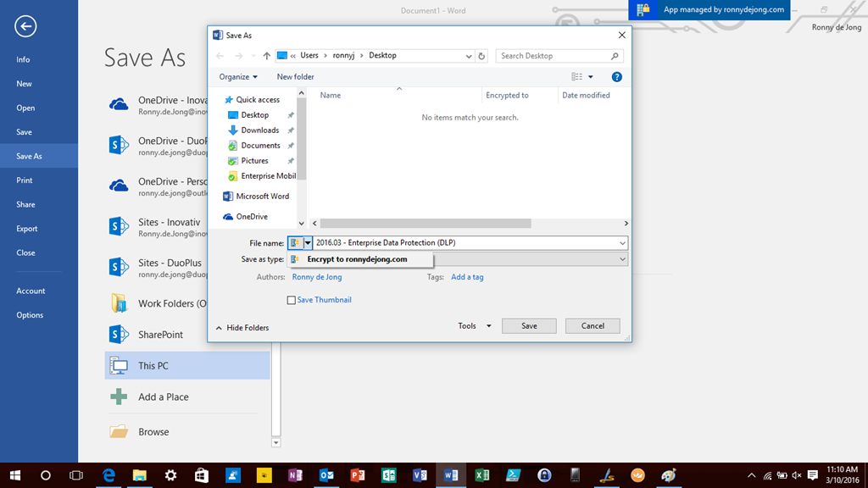This screenshot has width=868, height=488.
Task: Open the Organize dropdown menu
Action: click(238, 76)
